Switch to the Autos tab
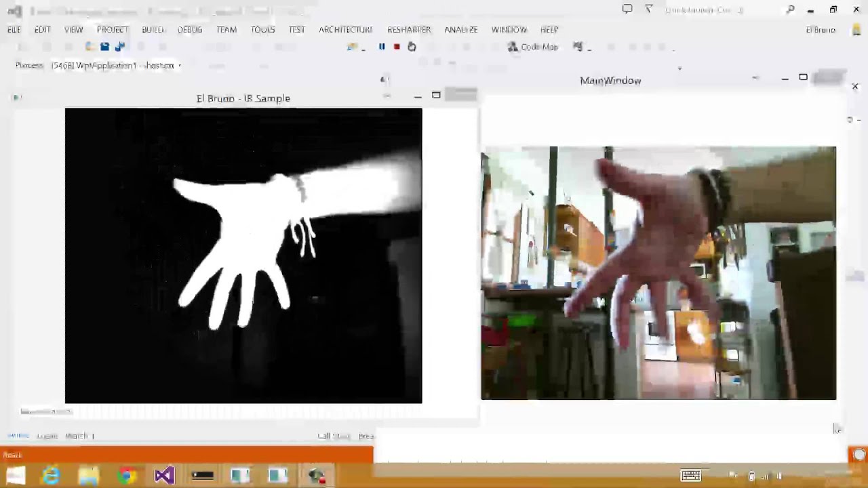Screen dimensions: 868x488 (x=18, y=436)
